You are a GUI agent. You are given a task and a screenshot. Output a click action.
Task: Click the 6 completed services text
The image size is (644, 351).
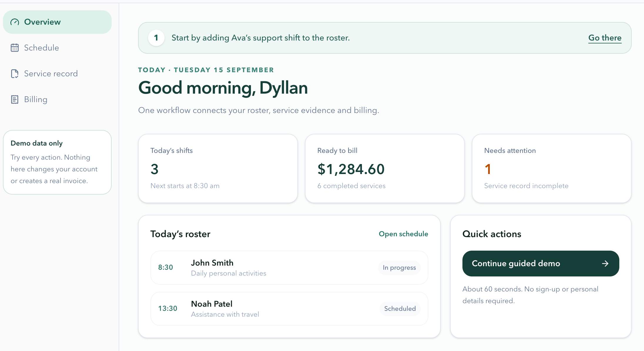(x=351, y=186)
